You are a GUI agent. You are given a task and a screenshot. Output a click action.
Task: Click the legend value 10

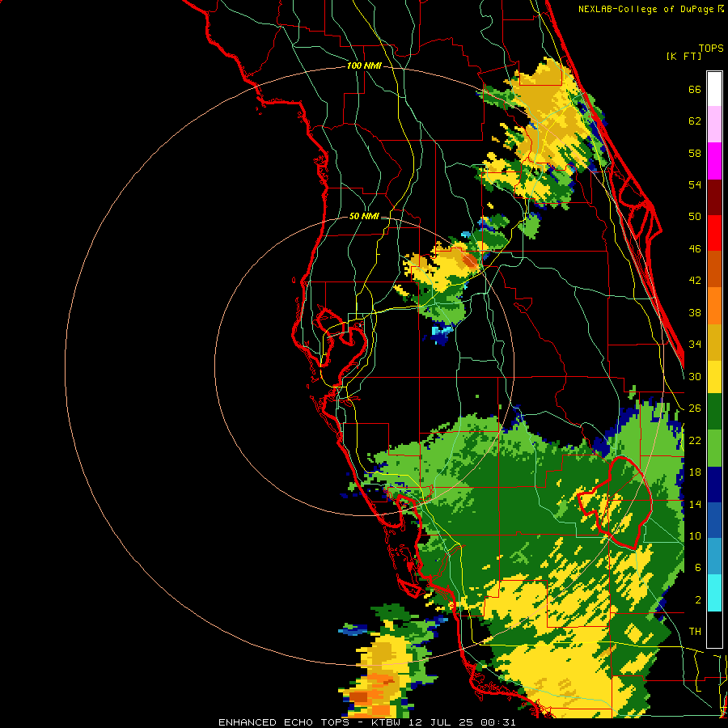click(x=695, y=535)
